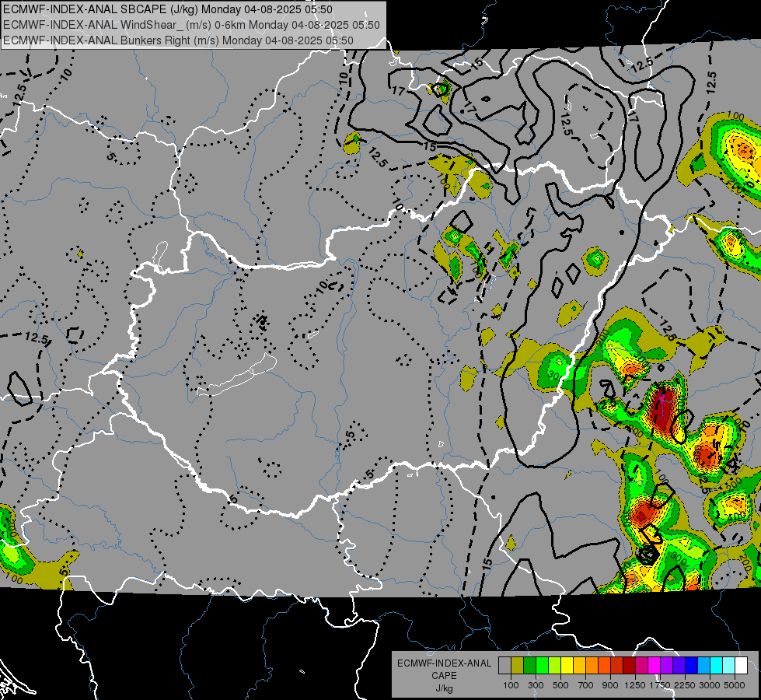
Task: Select the gray legend swatch below 100
Action: point(504,665)
